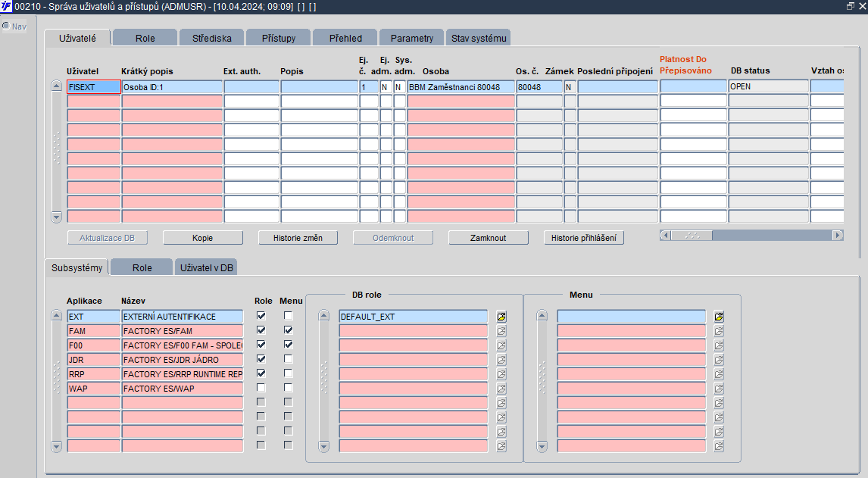Select WAP application code
Screen dimensions: 868x478
coord(94,389)
